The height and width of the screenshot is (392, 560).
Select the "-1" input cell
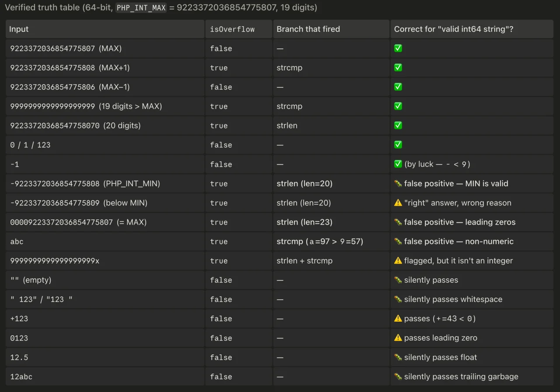[x=105, y=164]
